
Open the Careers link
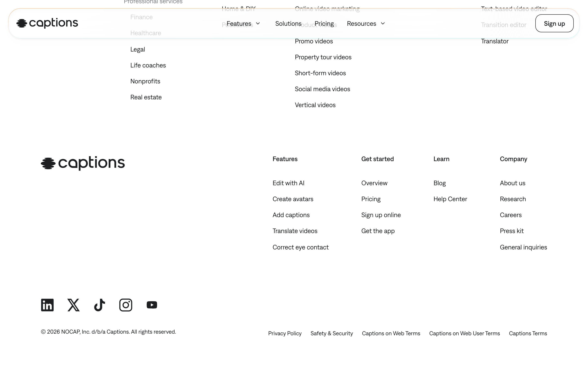[x=510, y=215]
